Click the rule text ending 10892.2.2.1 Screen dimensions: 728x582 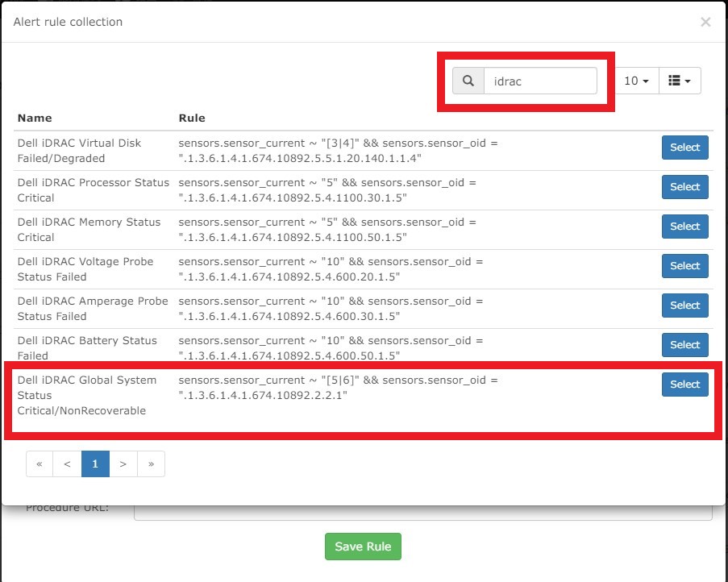coord(338,387)
